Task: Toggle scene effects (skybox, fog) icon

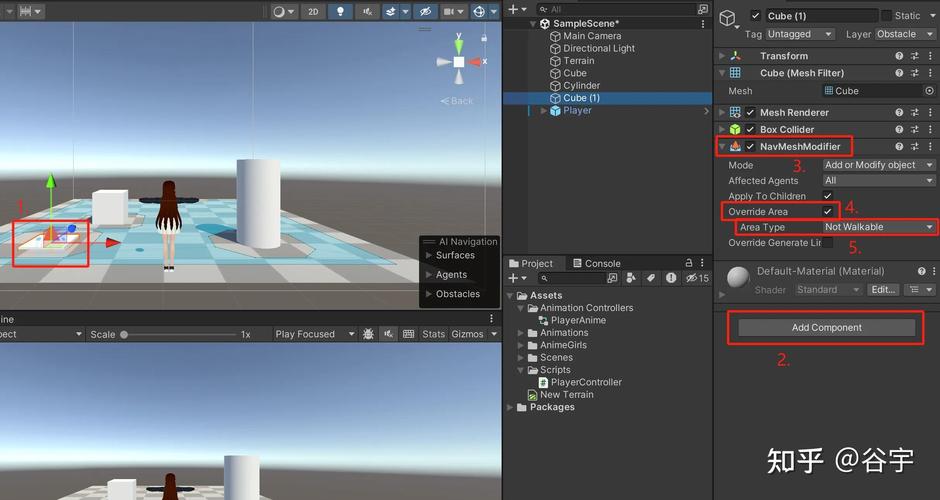Action: coord(390,11)
